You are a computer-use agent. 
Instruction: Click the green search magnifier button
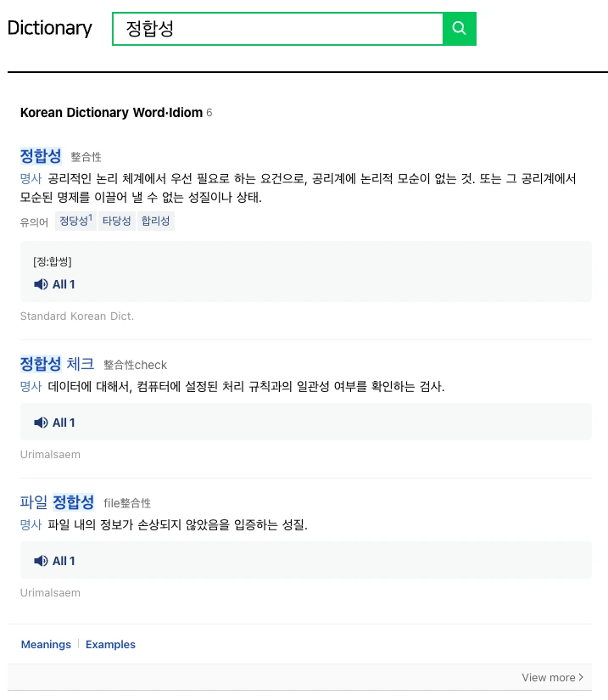(x=460, y=29)
